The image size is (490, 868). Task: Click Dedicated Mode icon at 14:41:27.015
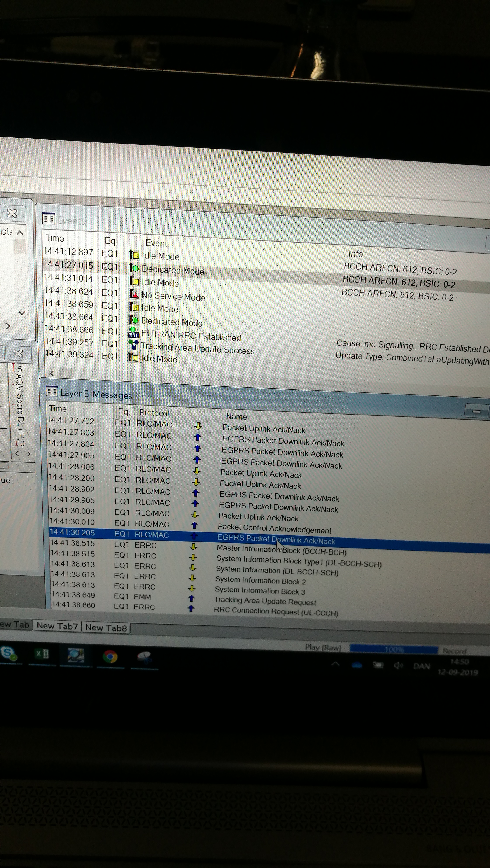[x=134, y=268]
